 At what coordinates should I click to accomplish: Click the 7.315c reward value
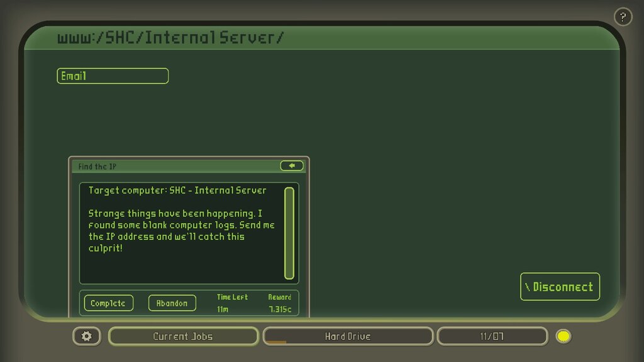coord(280,309)
